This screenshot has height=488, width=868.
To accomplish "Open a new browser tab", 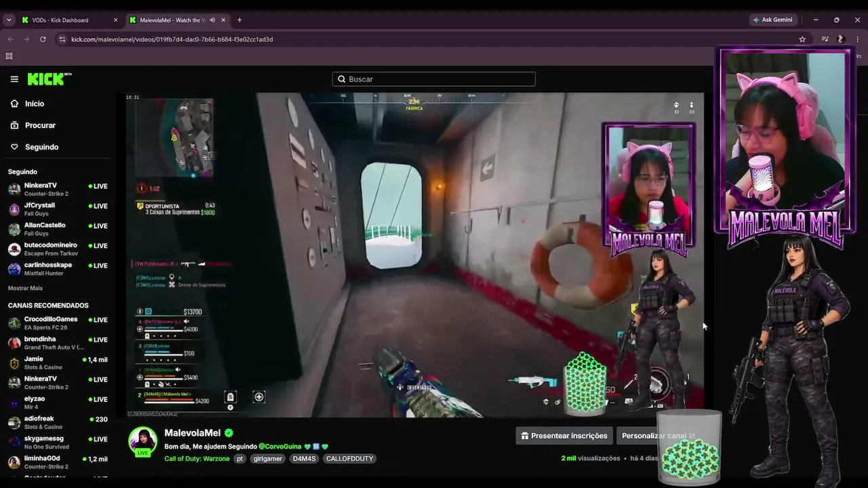I will click(x=239, y=20).
